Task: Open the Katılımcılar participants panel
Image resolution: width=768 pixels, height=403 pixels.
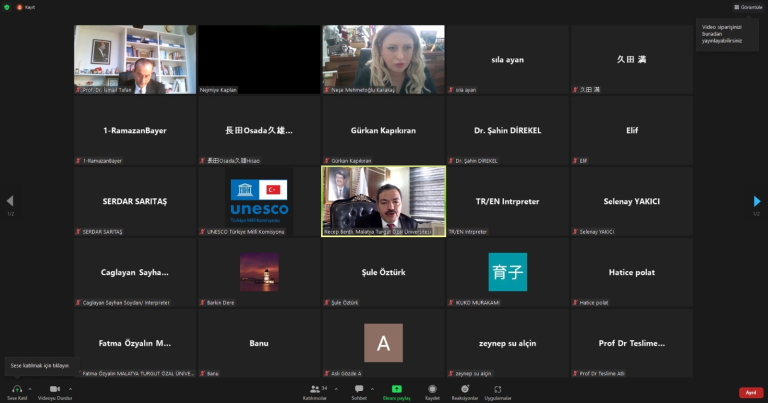Action: pyautogui.click(x=316, y=388)
